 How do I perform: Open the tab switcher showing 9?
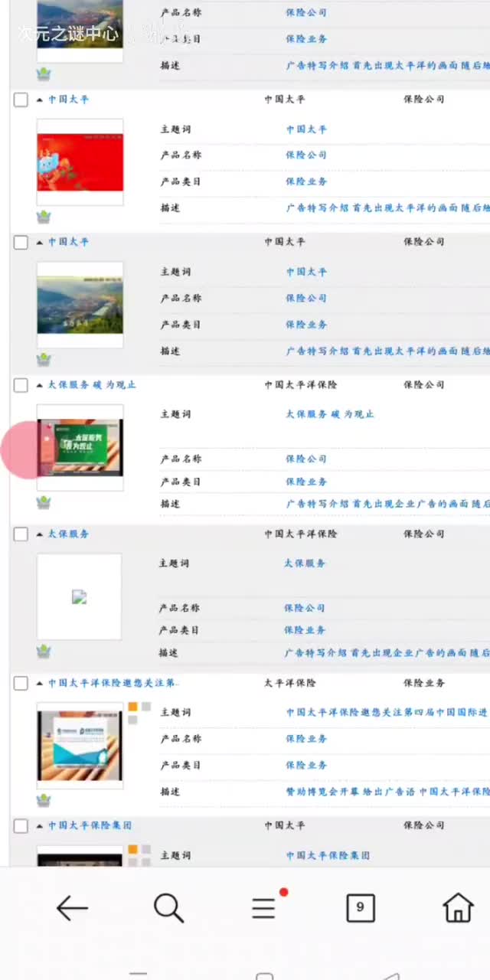[361, 908]
